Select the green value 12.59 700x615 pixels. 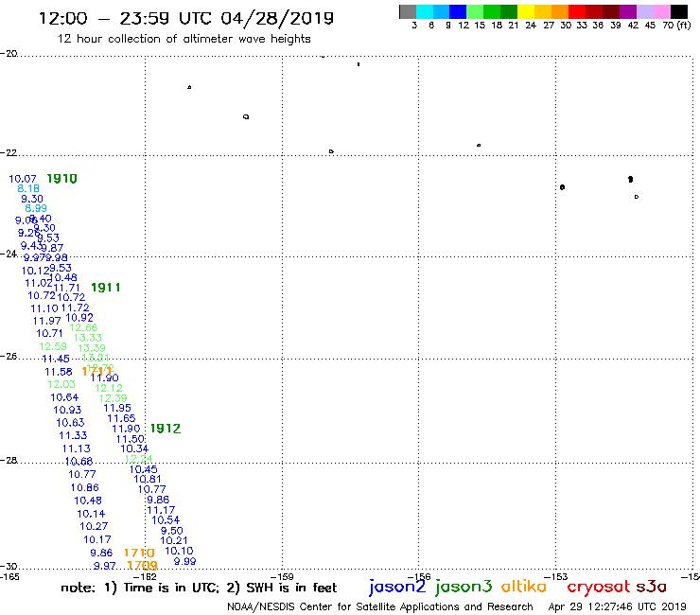53,346
